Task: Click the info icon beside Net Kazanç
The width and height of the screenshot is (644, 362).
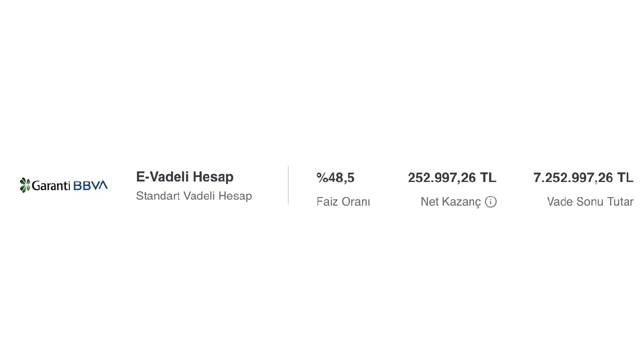Action: [491, 202]
